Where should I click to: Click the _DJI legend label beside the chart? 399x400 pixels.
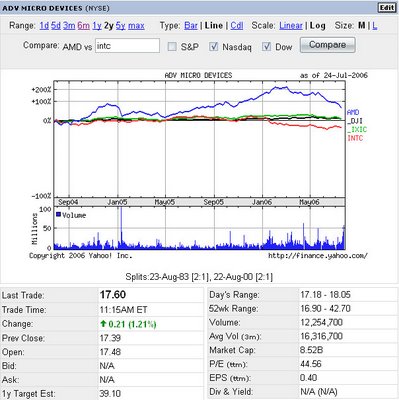coord(355,121)
